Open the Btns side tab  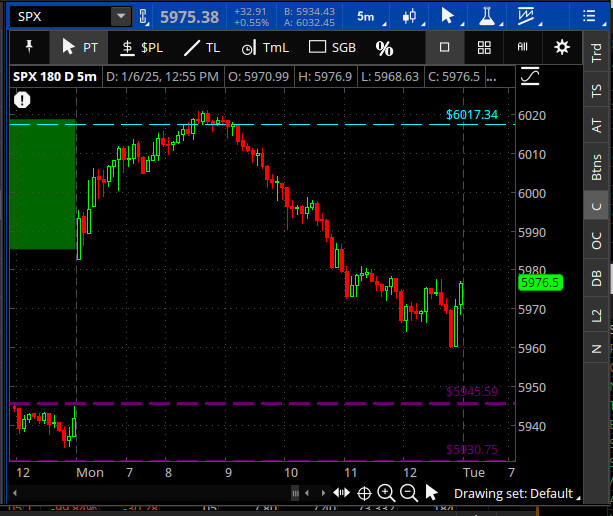597,165
